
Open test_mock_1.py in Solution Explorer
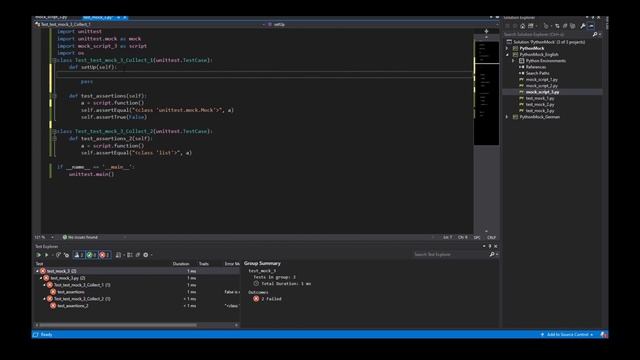pyautogui.click(x=540, y=98)
